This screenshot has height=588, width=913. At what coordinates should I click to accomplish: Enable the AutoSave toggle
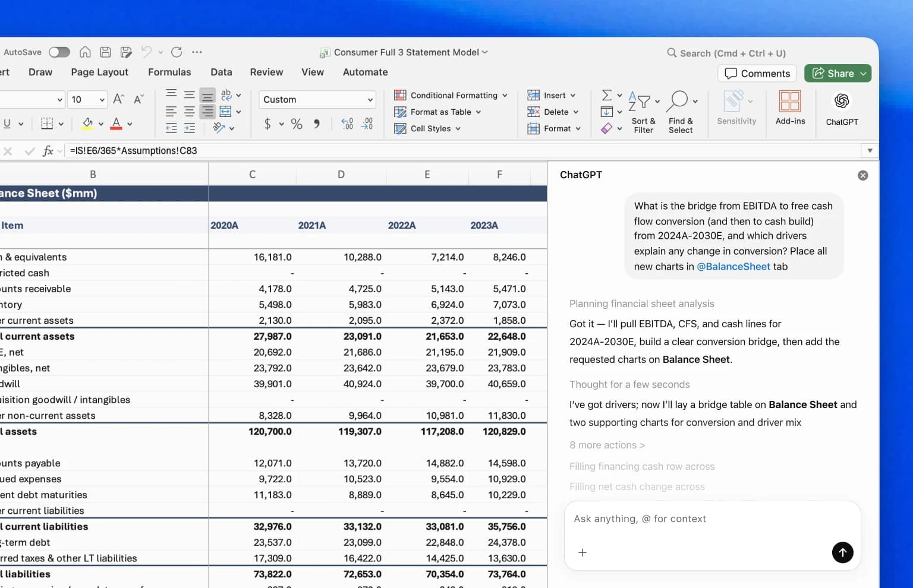point(59,52)
